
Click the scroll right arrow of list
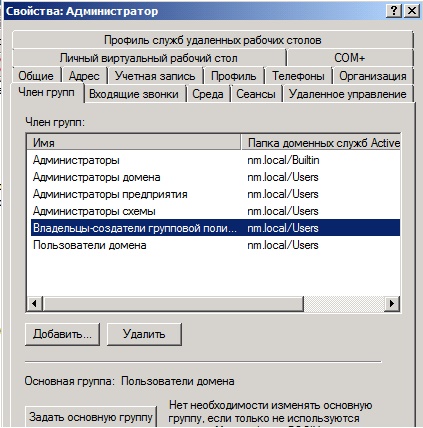click(x=392, y=304)
